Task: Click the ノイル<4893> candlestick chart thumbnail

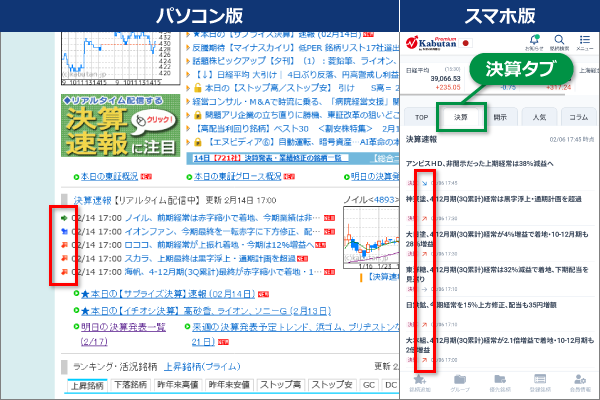Action: [x=371, y=238]
